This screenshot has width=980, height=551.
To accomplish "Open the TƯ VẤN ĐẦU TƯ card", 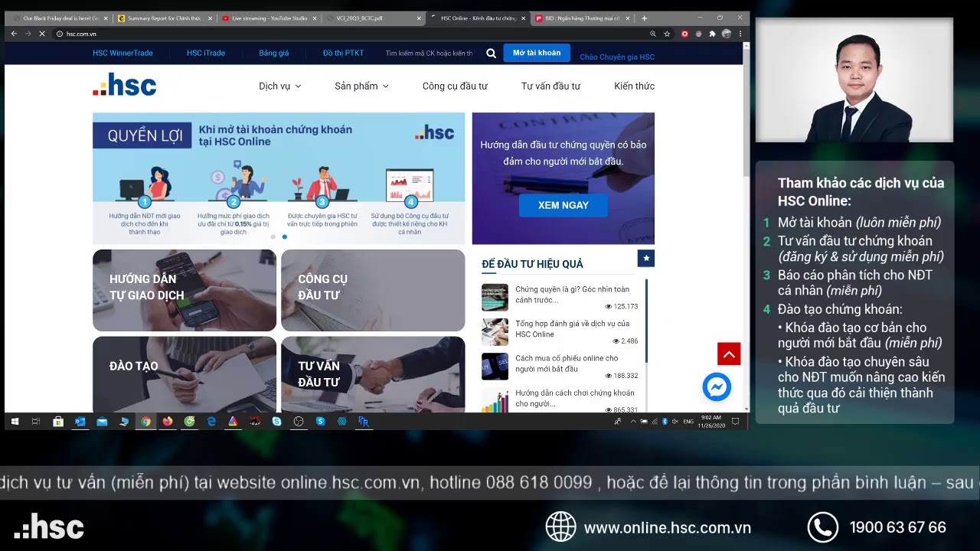I will tap(373, 375).
